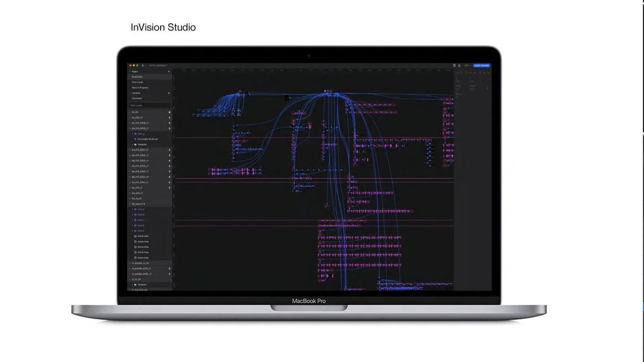Click the export/share icon in toolbar
Viewport: 644px width, 362px height.
tap(459, 66)
